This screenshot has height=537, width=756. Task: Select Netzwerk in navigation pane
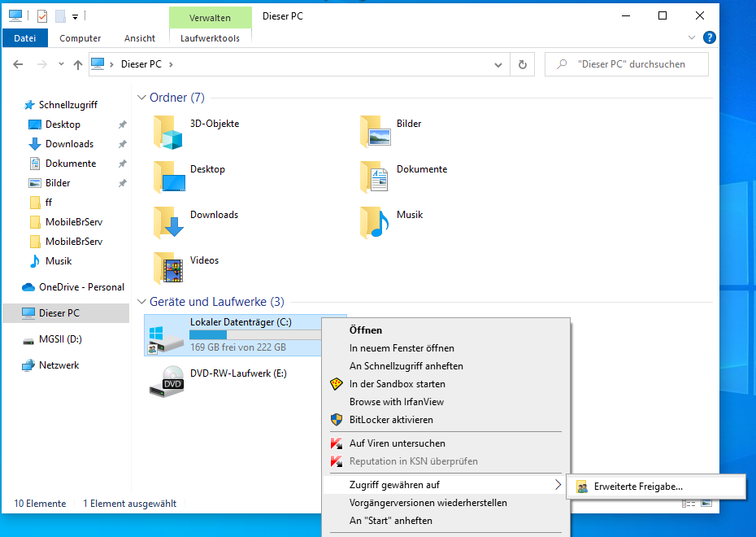[x=59, y=365]
